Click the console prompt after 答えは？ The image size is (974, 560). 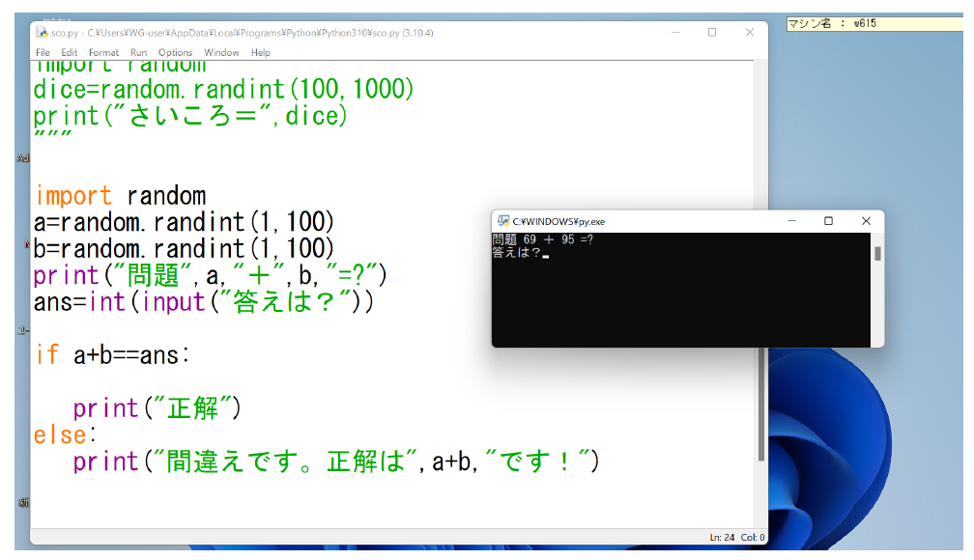tap(546, 254)
